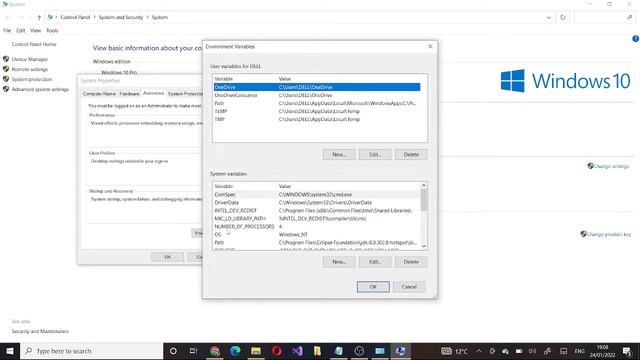Go to Control Panel Home

tap(34, 44)
